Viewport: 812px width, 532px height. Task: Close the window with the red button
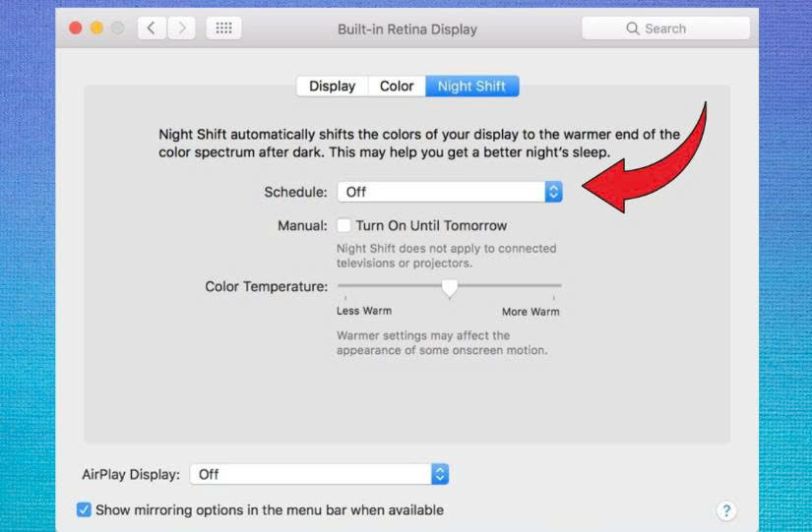click(76, 28)
